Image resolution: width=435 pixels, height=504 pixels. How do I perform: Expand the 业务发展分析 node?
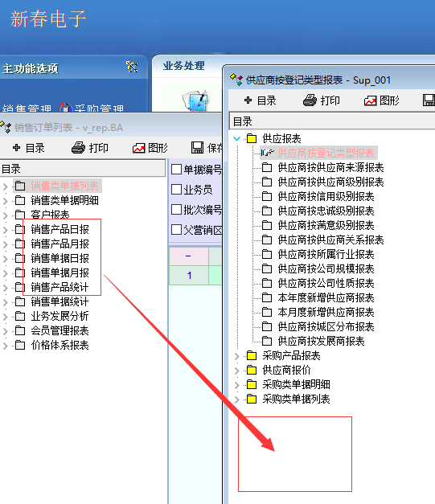pyautogui.click(x=5, y=316)
